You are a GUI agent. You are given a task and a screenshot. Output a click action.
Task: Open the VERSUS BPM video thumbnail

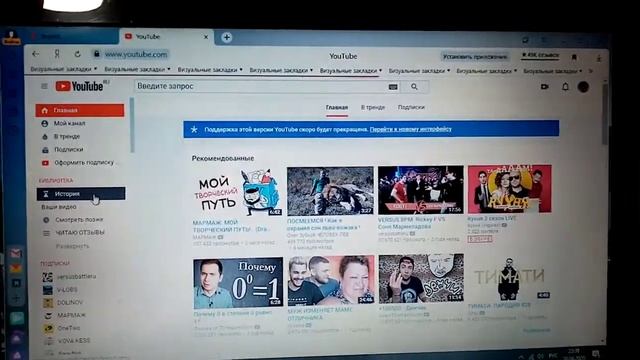[x=421, y=190]
